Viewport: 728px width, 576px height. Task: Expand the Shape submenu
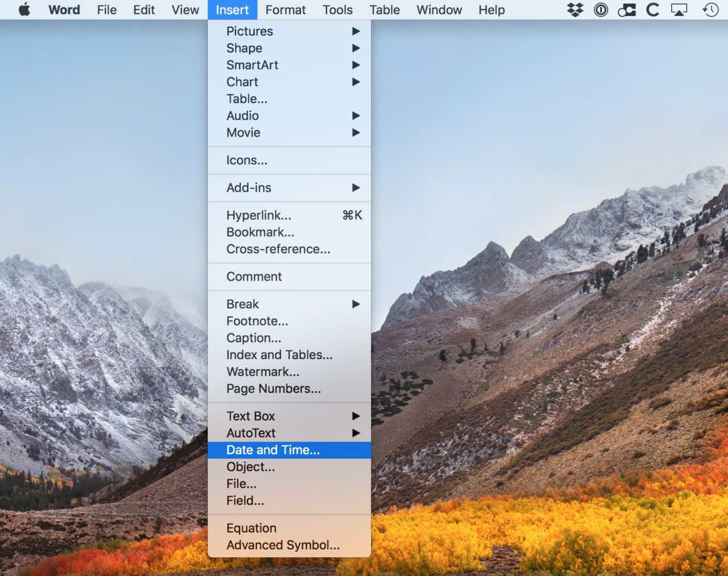289,48
